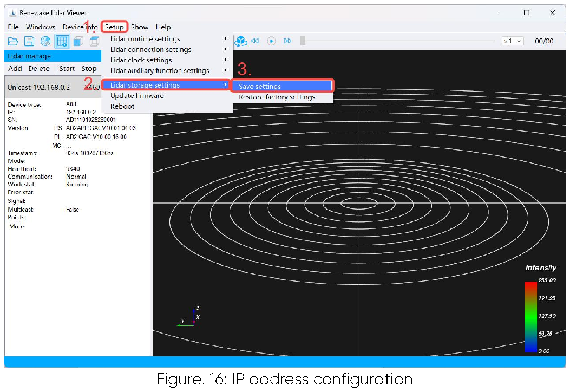570x392 pixels.
Task: Click the solid blue cube toolbar icon
Action: 78,42
